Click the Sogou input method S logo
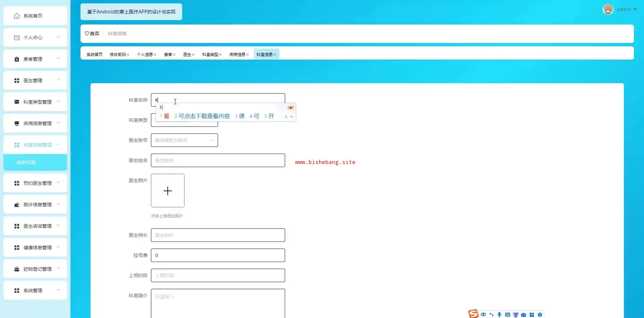 tap(473, 314)
